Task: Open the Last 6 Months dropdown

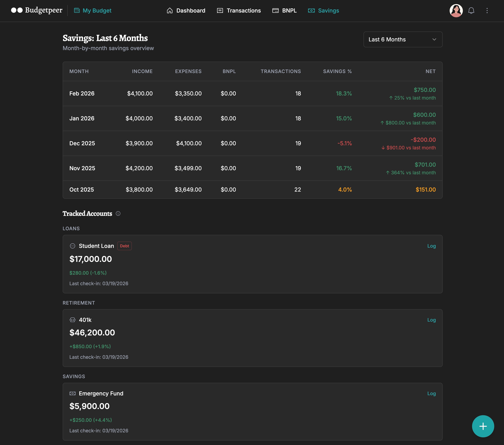Action: click(x=403, y=39)
